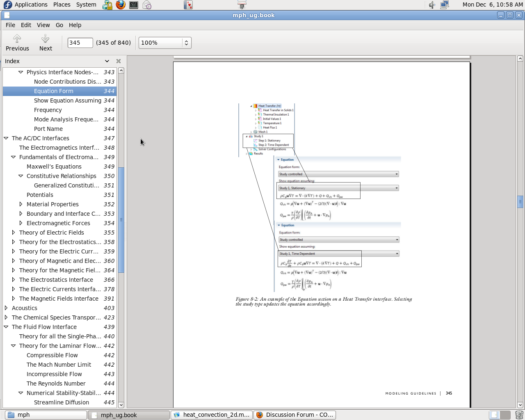Switch to Discussion Forum taskbar button
This screenshot has height=420, width=525.
click(294, 415)
